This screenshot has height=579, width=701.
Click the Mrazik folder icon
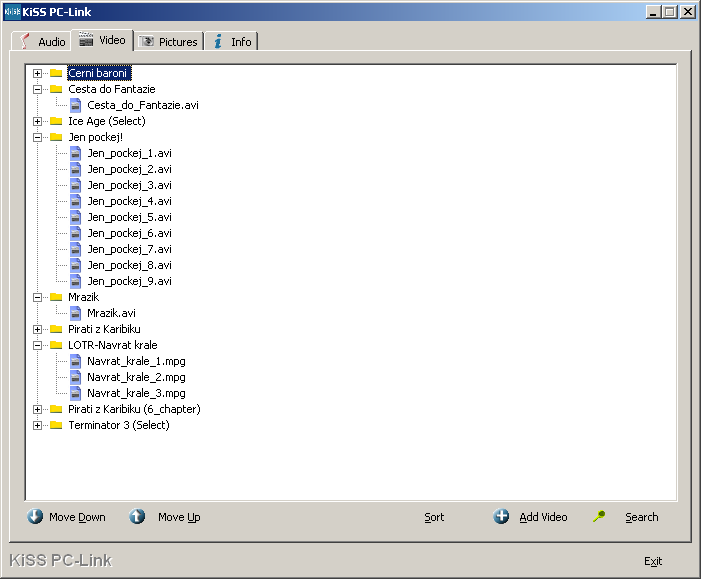tap(56, 297)
